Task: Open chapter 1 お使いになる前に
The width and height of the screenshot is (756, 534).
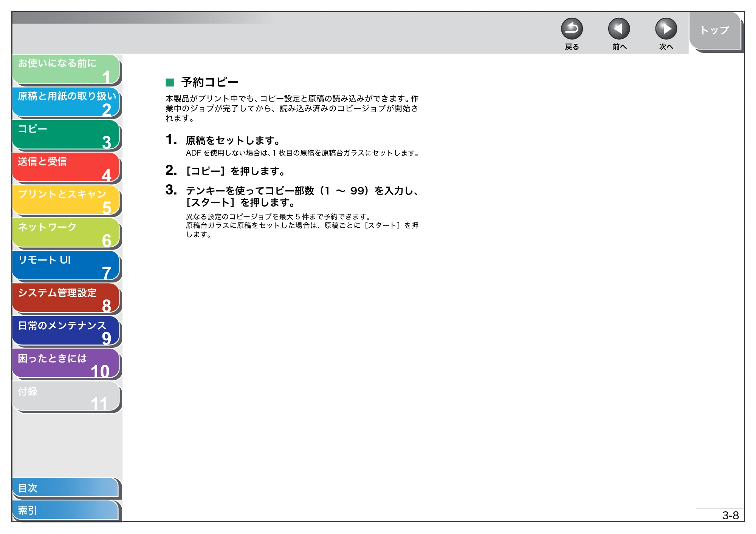Action: coord(66,69)
